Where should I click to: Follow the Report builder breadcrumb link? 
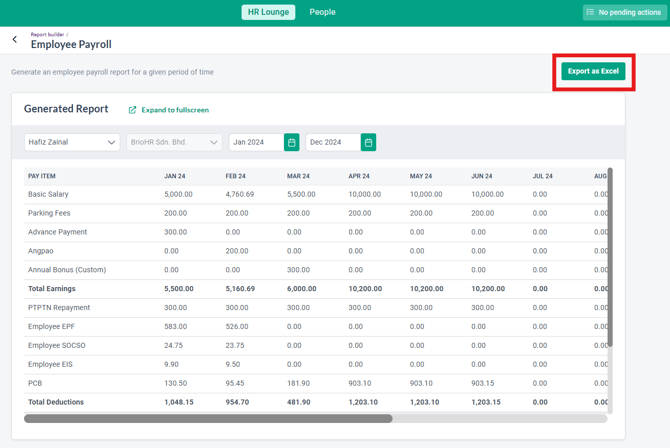[x=47, y=34]
